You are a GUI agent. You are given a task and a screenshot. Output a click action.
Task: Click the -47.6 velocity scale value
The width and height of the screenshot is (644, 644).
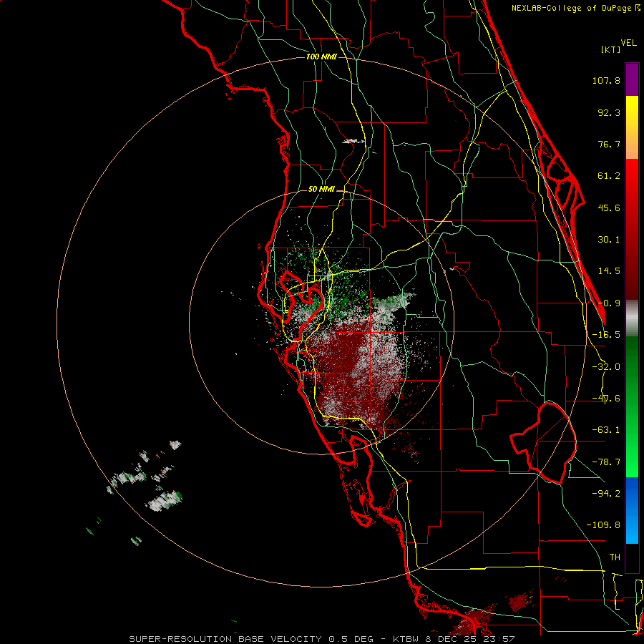606,399
